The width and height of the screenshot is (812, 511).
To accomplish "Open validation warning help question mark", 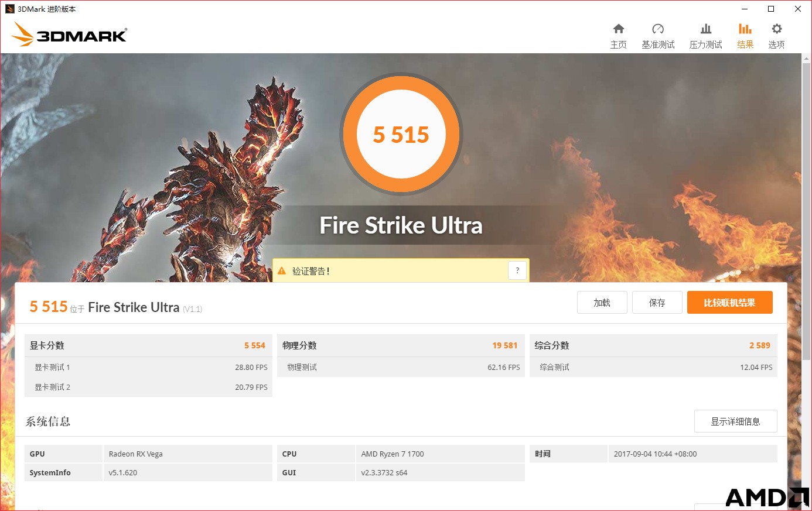I will (517, 270).
